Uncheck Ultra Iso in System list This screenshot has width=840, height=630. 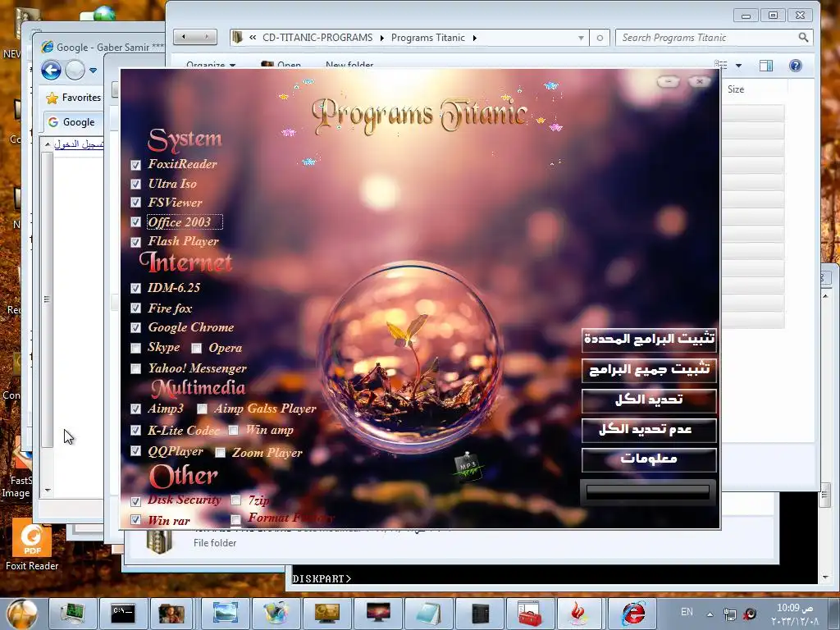coord(136,185)
